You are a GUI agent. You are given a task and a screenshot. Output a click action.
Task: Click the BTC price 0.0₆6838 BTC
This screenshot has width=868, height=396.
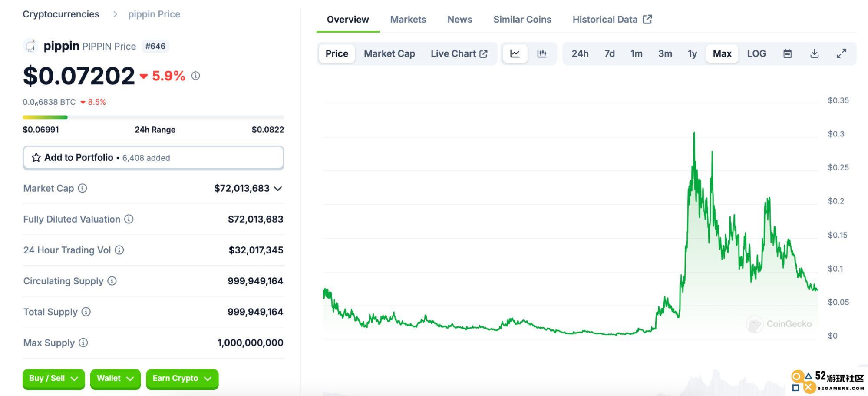click(49, 102)
